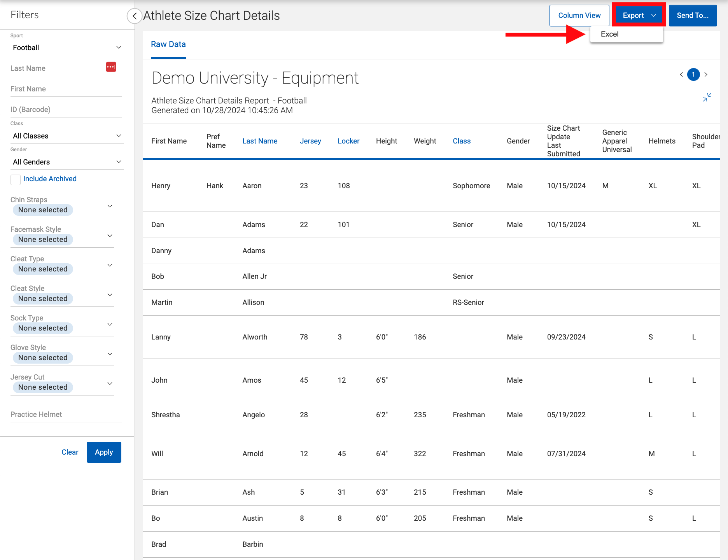Viewport: 728px width, 560px height.
Task: Sort by the Jersey column header
Action: [x=310, y=141]
